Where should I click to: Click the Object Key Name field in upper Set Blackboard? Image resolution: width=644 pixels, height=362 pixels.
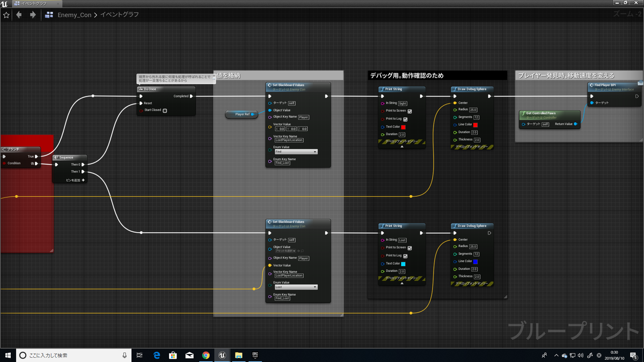point(304,117)
